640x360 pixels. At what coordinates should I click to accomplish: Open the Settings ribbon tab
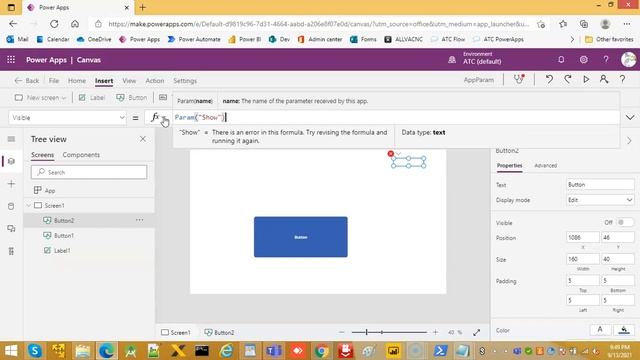185,81
